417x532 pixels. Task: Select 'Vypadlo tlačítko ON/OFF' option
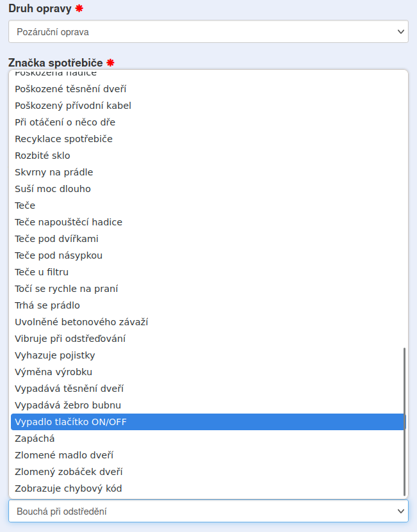pos(70,422)
